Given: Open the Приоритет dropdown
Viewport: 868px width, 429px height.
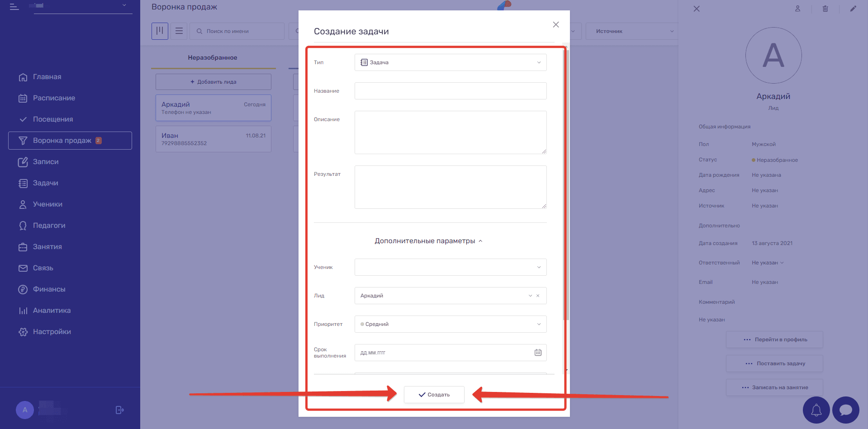Looking at the screenshot, I should 450,324.
